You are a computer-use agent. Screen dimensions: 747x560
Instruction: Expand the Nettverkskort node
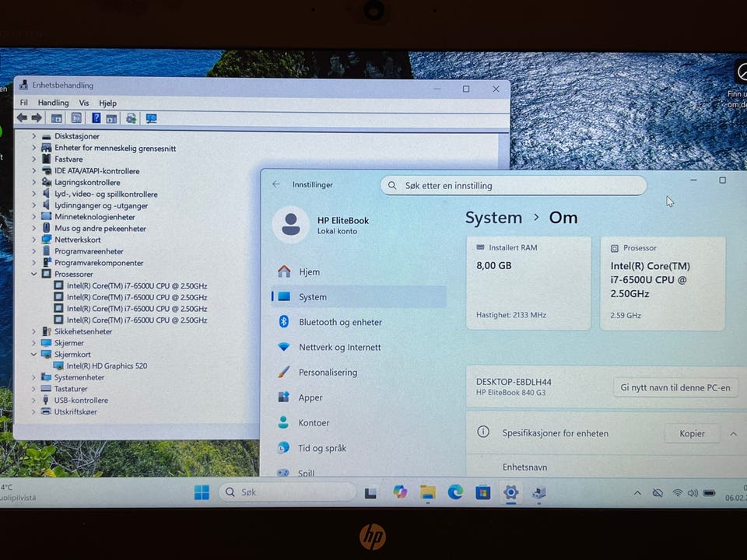click(x=33, y=240)
